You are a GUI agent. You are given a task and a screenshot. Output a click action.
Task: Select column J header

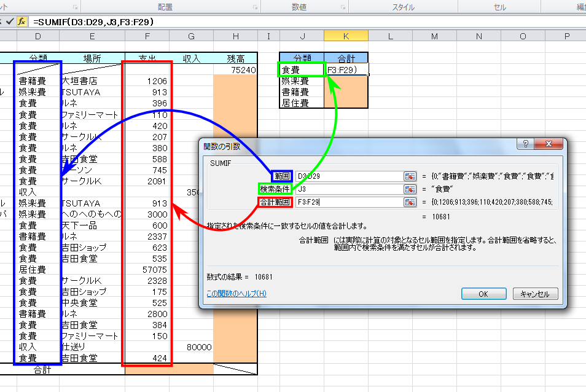(x=302, y=36)
